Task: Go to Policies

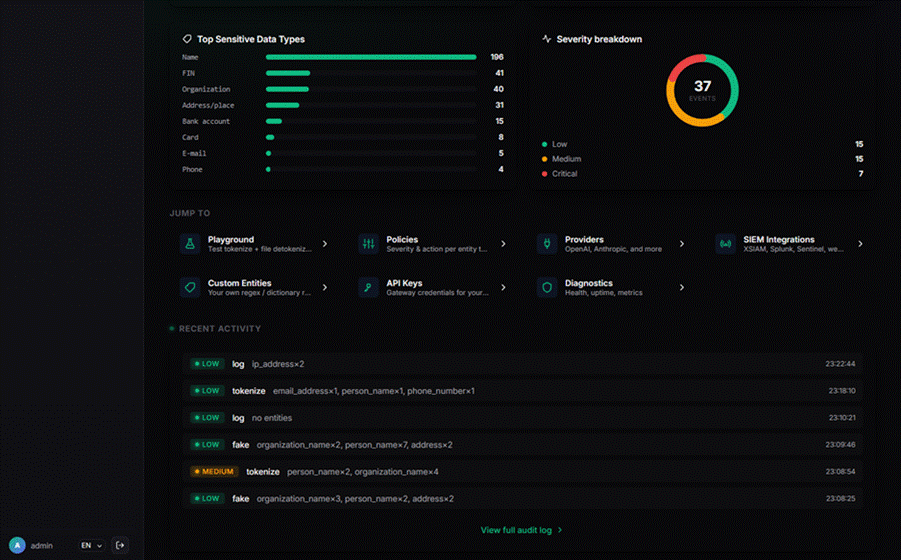Action: pos(434,244)
